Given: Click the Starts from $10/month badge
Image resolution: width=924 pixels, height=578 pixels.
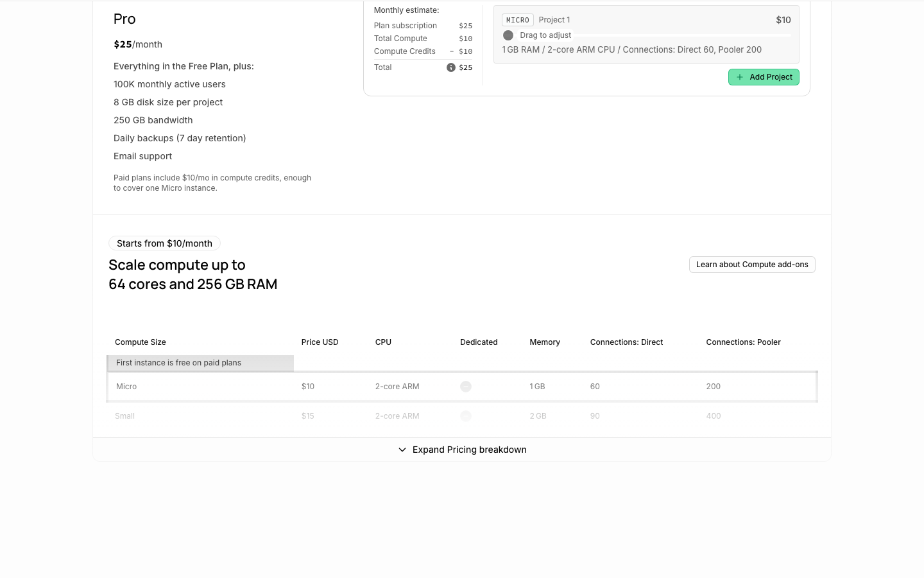Looking at the screenshot, I should pos(164,243).
